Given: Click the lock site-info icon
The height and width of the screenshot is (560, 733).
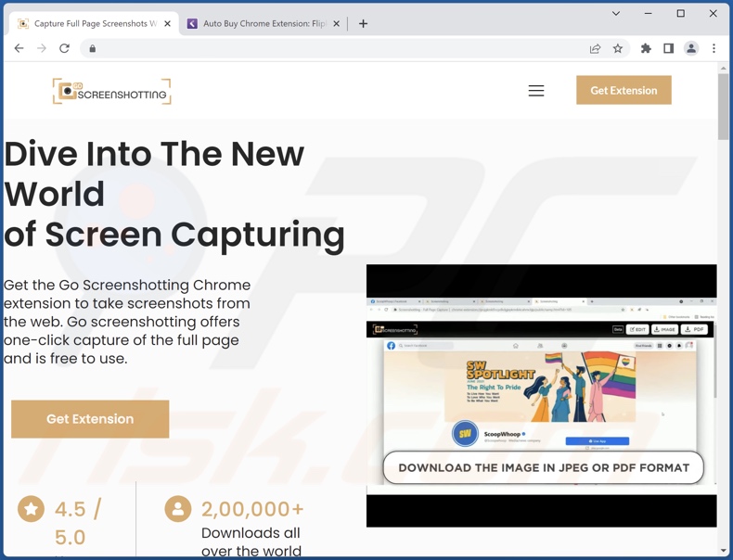Looking at the screenshot, I should point(93,48).
